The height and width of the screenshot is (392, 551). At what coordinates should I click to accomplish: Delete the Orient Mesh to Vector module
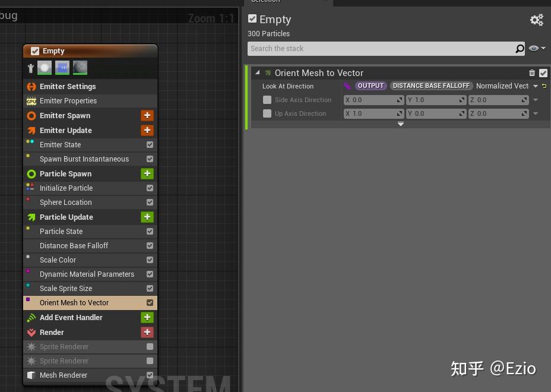pyautogui.click(x=531, y=72)
